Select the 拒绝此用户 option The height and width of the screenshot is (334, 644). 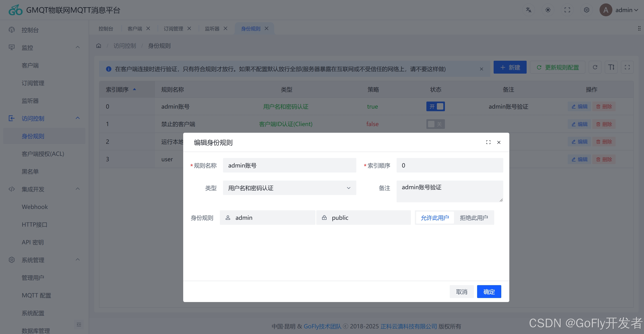(474, 218)
